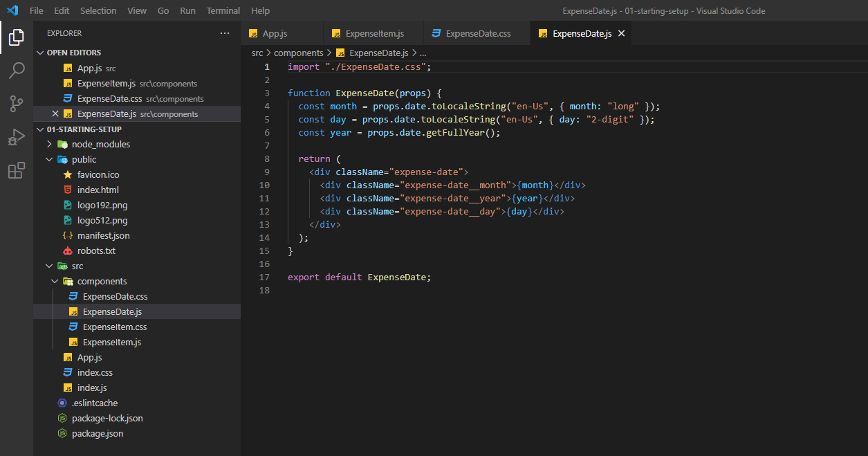Close the ExpenseDate.js editor tab
The image size is (868, 456).
[621, 33]
